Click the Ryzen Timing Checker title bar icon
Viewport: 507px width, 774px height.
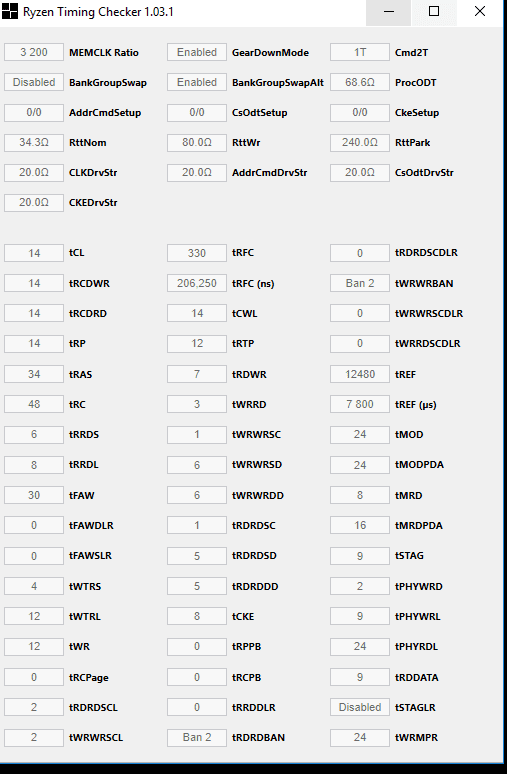click(x=9, y=11)
